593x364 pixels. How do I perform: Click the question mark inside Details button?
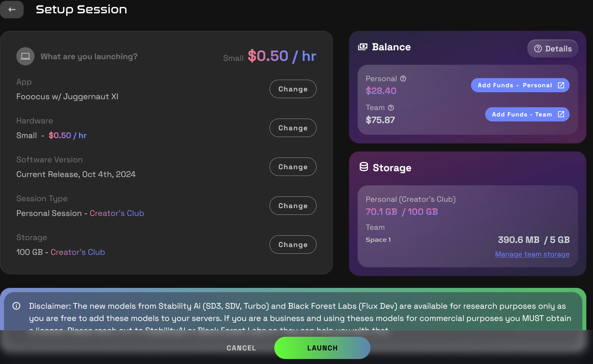click(538, 48)
